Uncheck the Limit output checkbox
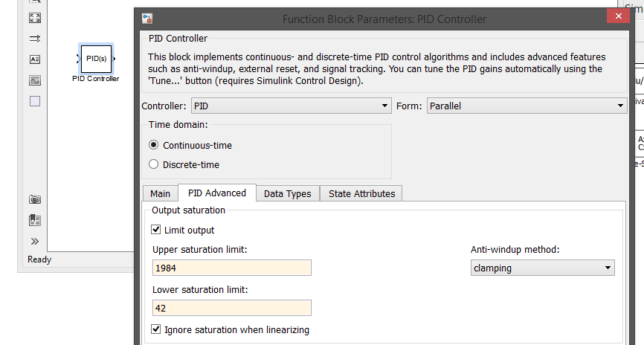 (156, 230)
